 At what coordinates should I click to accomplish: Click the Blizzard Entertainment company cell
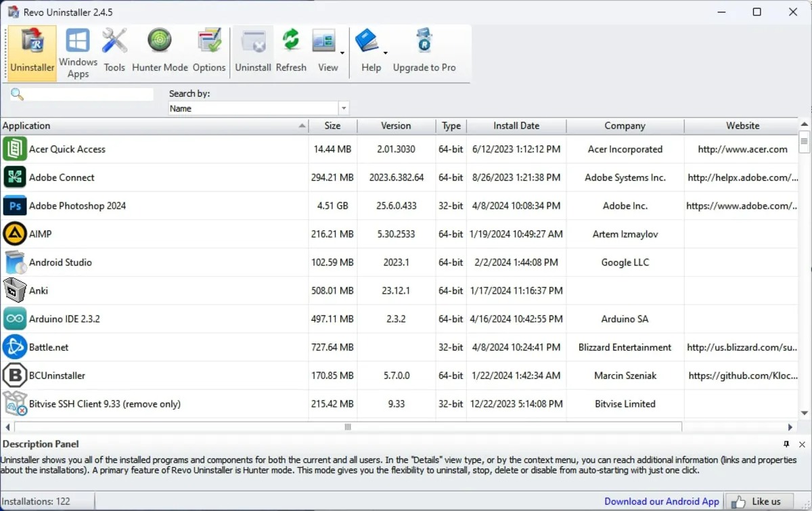pyautogui.click(x=625, y=347)
